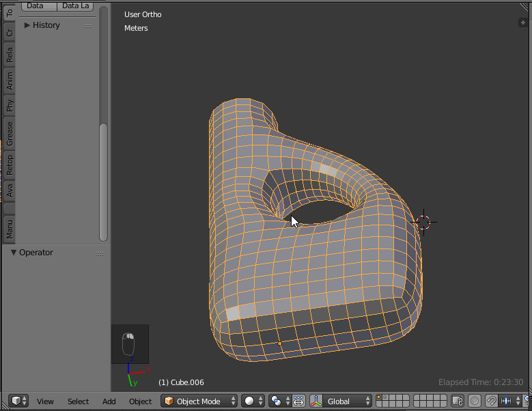This screenshot has height=411, width=532.
Task: Open the Object Mode dropdown
Action: [x=199, y=401]
